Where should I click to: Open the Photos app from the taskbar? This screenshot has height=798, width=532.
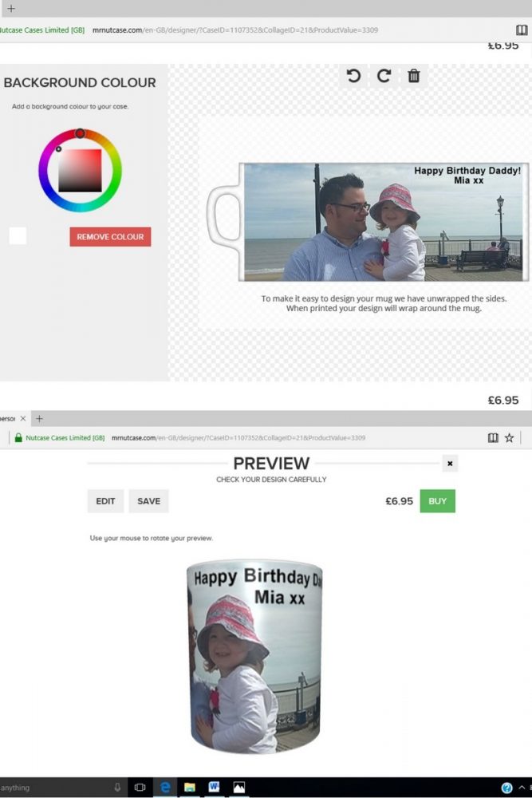point(238,787)
